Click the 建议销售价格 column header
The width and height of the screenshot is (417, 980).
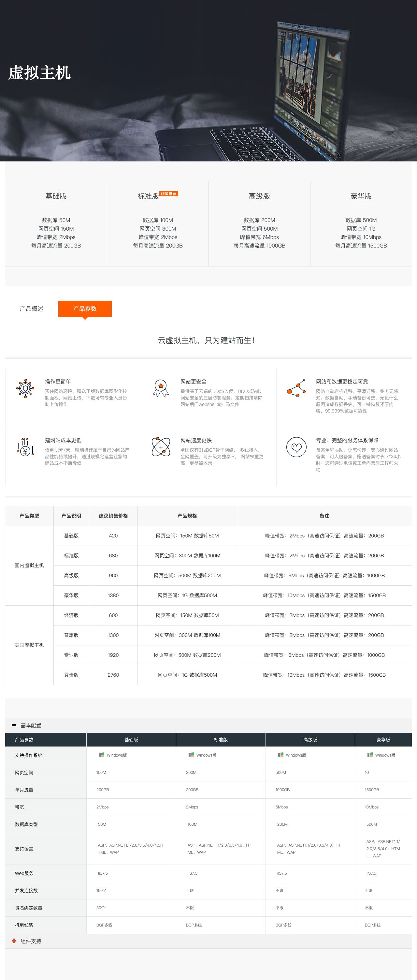point(113,516)
